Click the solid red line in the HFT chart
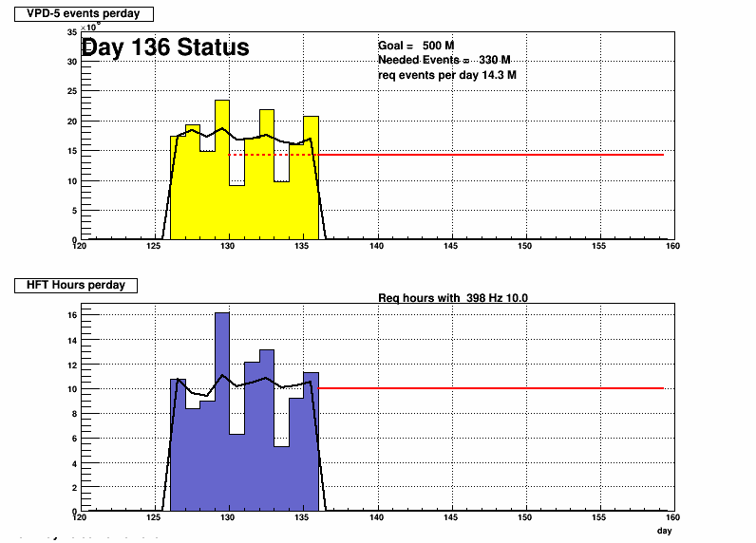Screen dimensions: 756x543 [491, 388]
